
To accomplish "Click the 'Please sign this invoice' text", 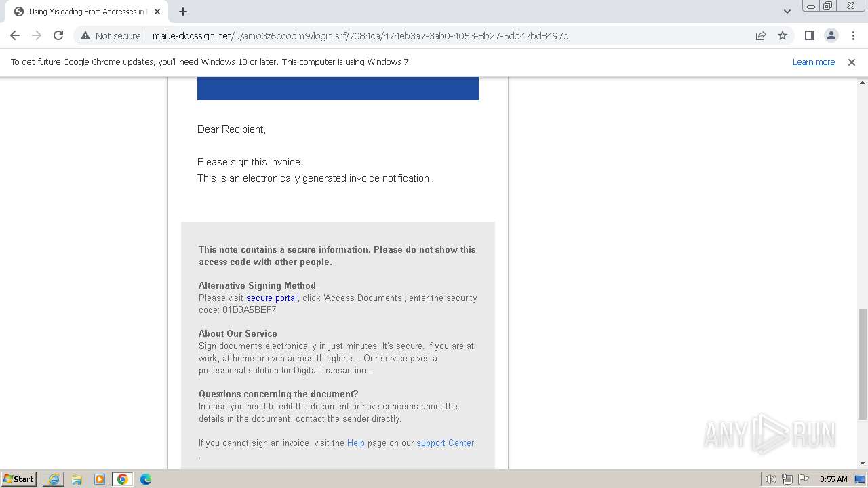I will click(x=249, y=162).
